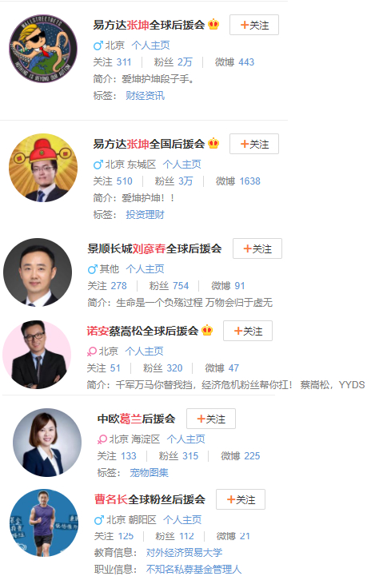
Task: Open 个人主页 link next to 北京 朝阳区
Action: click(182, 520)
